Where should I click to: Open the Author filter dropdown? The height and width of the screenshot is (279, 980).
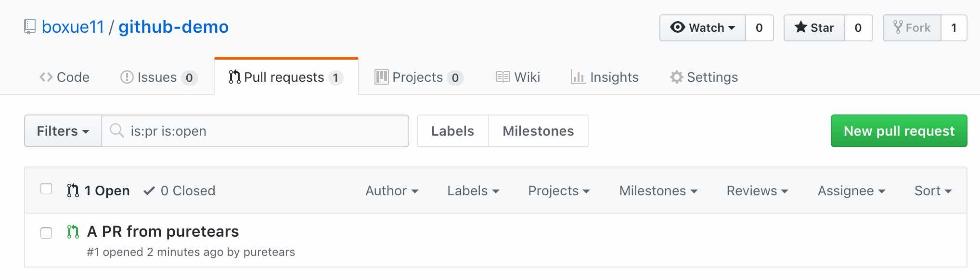391,190
